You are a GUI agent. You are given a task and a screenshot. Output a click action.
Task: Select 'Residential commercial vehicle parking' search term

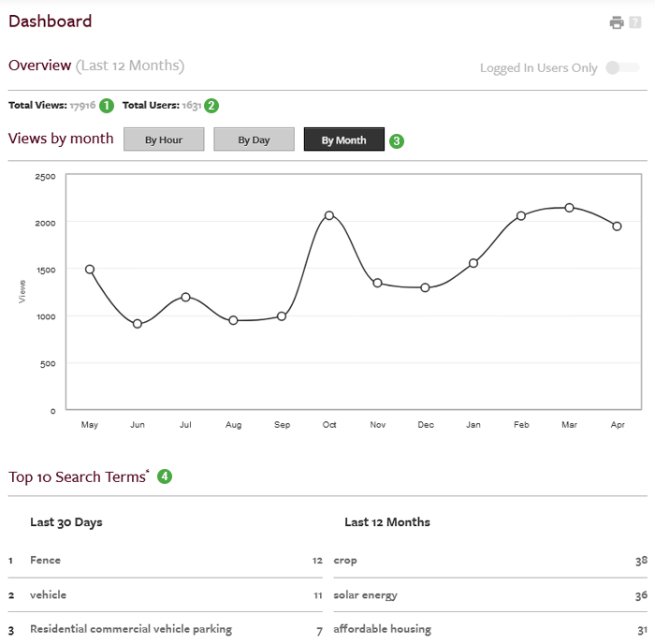click(131, 629)
